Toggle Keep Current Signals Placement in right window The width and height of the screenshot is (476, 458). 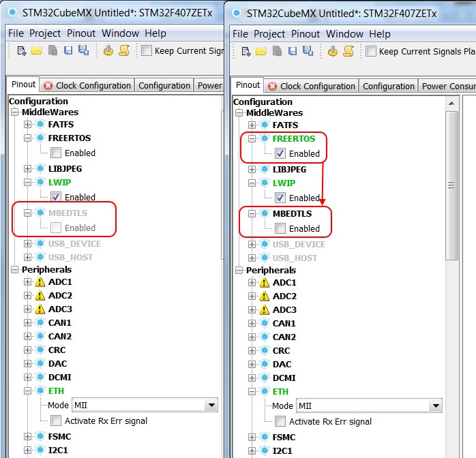coord(371,51)
